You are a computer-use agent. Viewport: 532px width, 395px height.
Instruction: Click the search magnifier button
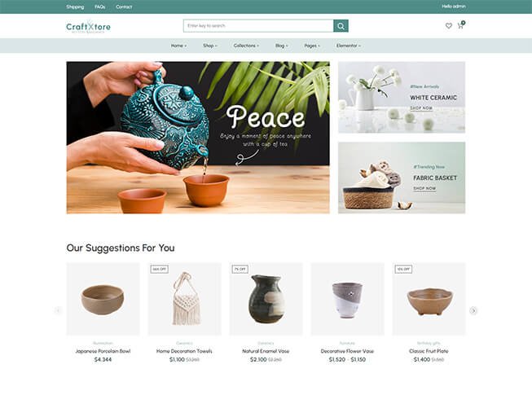pos(341,26)
